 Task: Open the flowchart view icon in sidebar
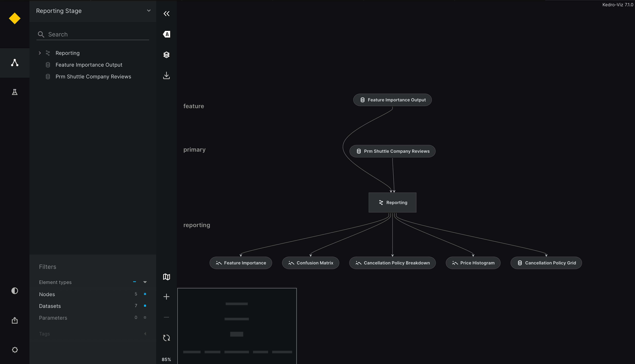(15, 63)
